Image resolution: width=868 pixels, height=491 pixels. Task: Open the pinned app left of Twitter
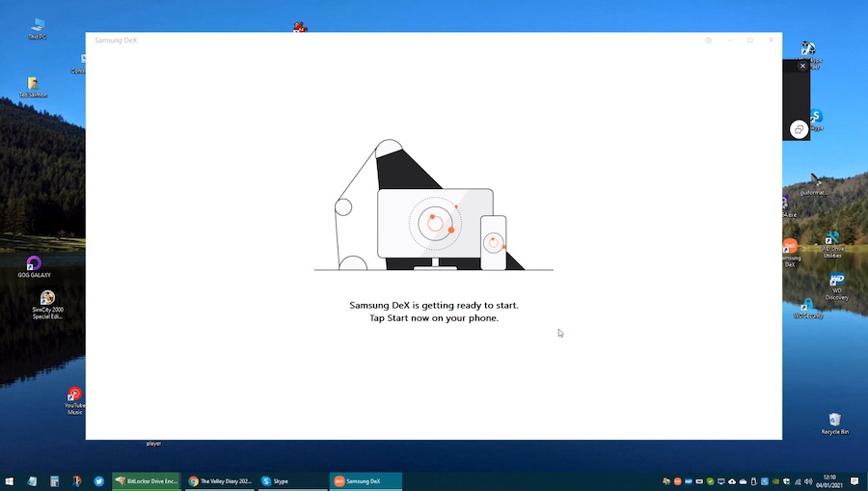77,481
